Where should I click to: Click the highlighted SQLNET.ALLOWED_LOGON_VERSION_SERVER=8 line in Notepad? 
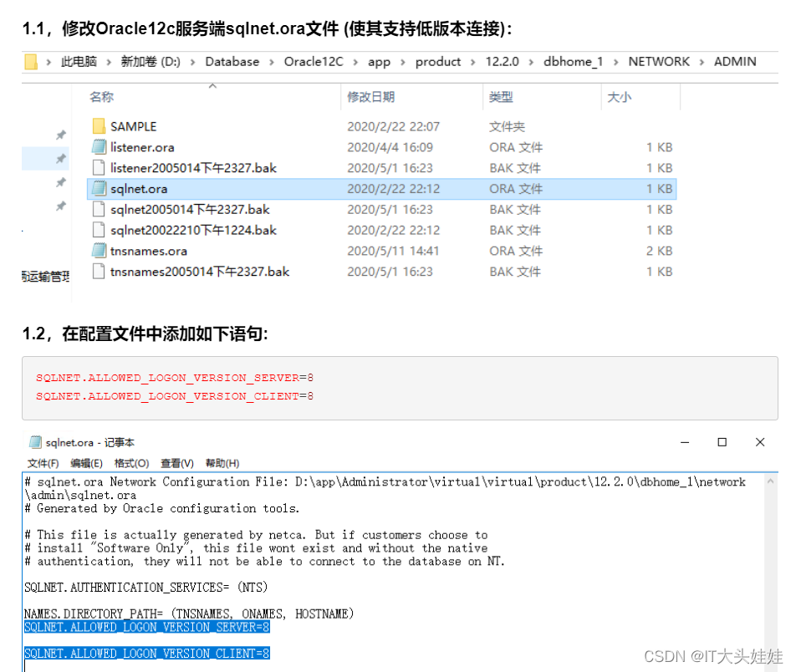tap(146, 628)
